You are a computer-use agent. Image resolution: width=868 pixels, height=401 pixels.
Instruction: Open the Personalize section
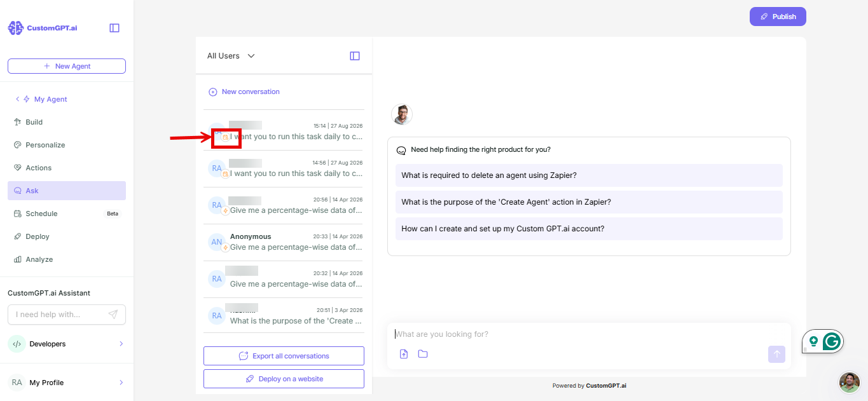point(67,145)
